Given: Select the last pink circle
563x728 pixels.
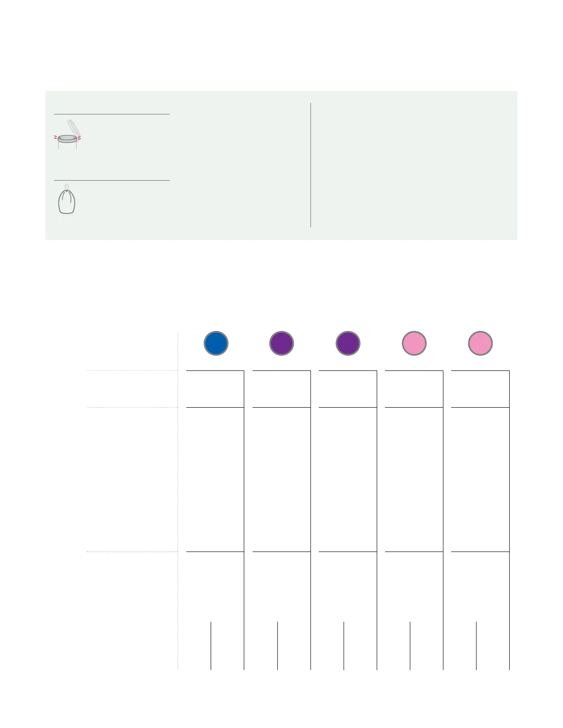Looking at the screenshot, I should [480, 343].
